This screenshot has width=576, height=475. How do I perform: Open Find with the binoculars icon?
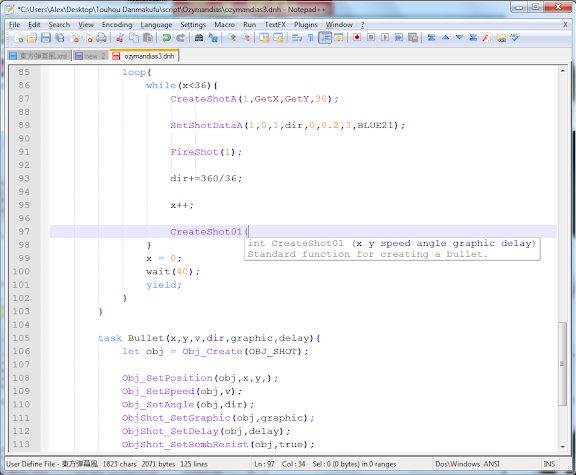[x=199, y=37]
